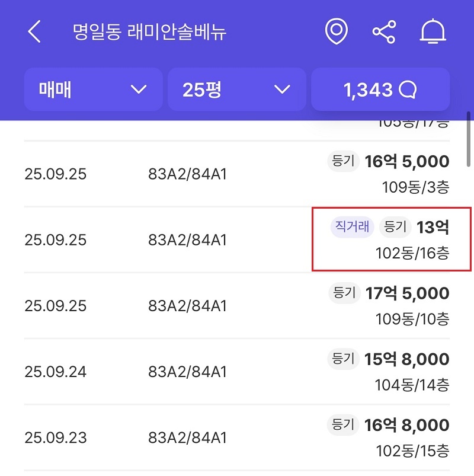This screenshot has width=474, height=476.
Task: Tap the speech bubble icon beside 1,343
Action: (408, 90)
